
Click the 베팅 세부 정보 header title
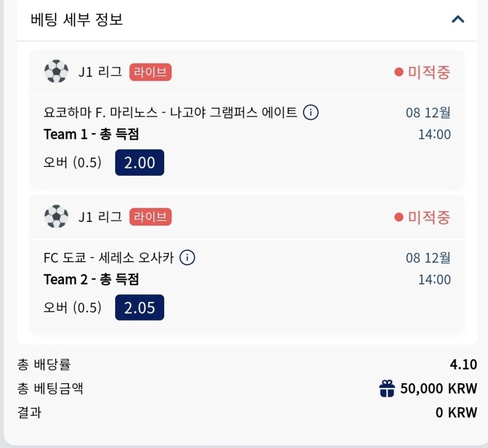coord(77,19)
